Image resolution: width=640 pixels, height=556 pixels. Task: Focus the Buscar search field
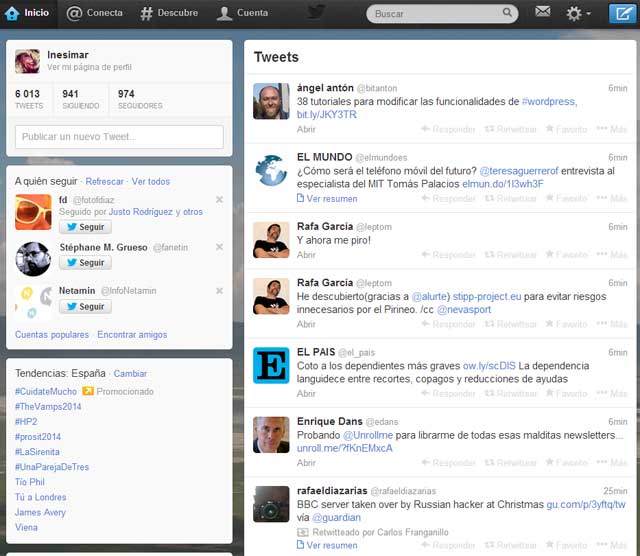[442, 13]
